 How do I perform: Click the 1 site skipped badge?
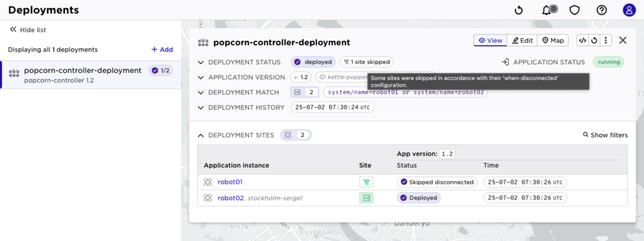pos(367,62)
